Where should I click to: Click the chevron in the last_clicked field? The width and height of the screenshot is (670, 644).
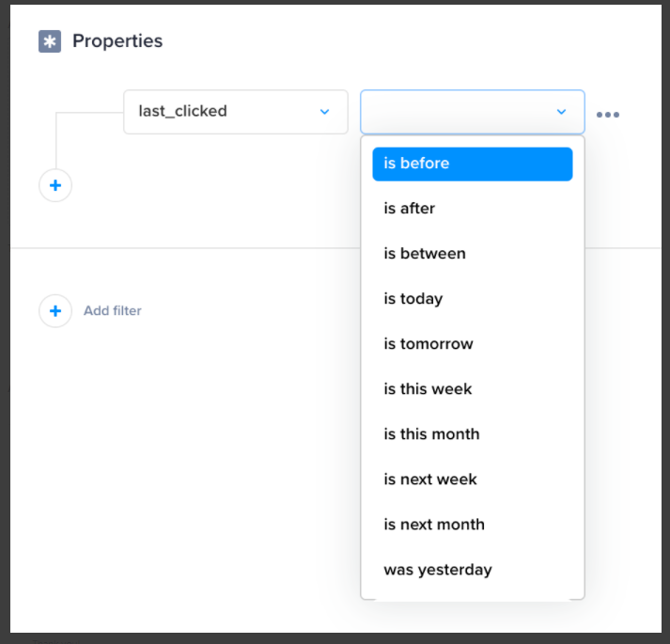pos(324,112)
